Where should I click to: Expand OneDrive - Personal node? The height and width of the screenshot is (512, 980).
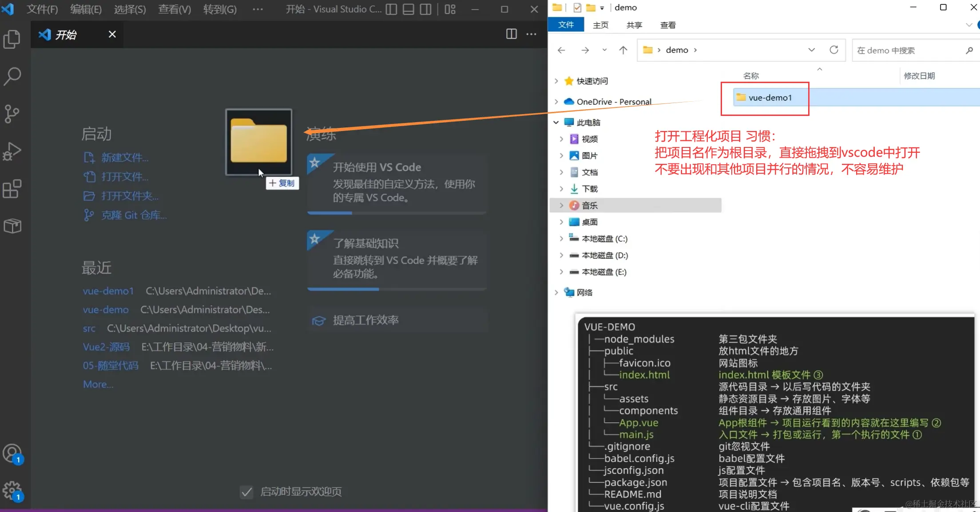[556, 102]
